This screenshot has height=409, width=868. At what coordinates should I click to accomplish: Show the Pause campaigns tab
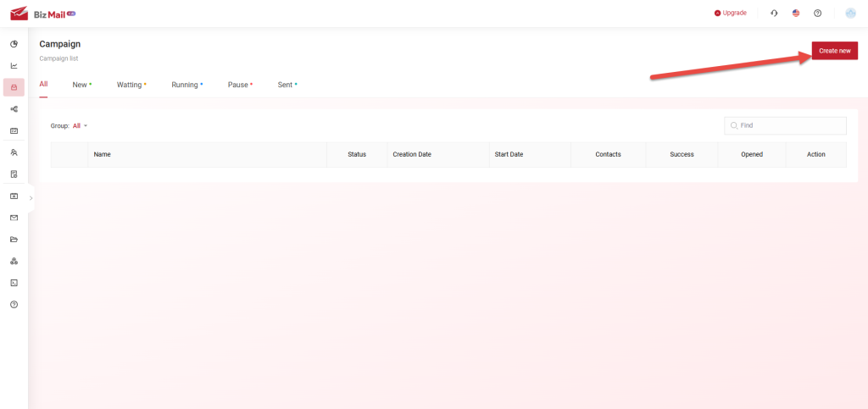point(237,86)
